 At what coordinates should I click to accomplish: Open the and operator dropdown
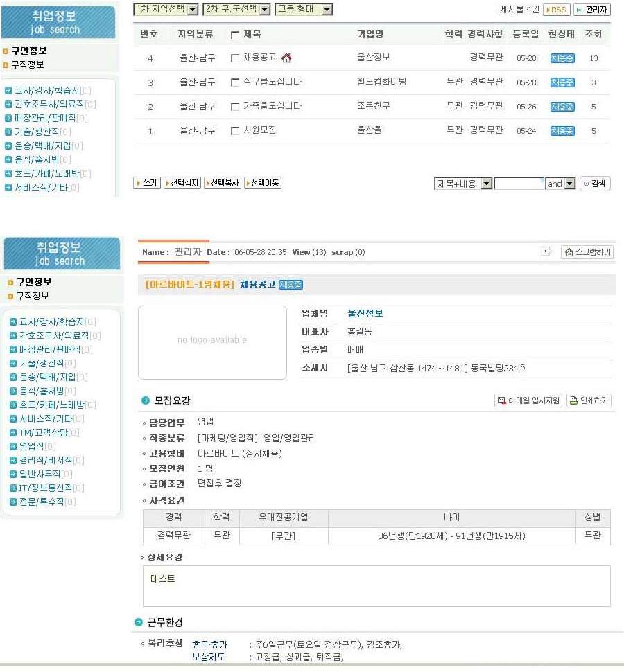(560, 184)
